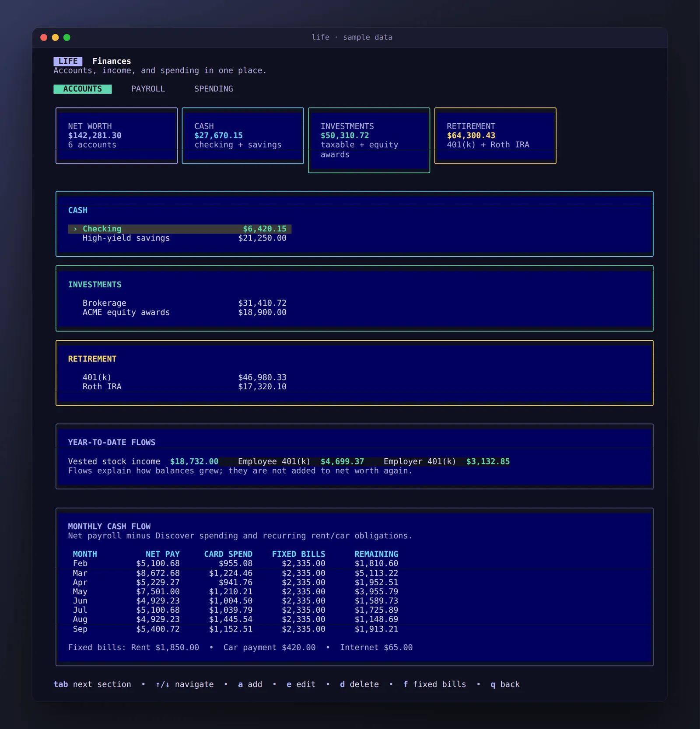
Task: Click the $31,410.72 Brokerage balance
Action: (262, 303)
